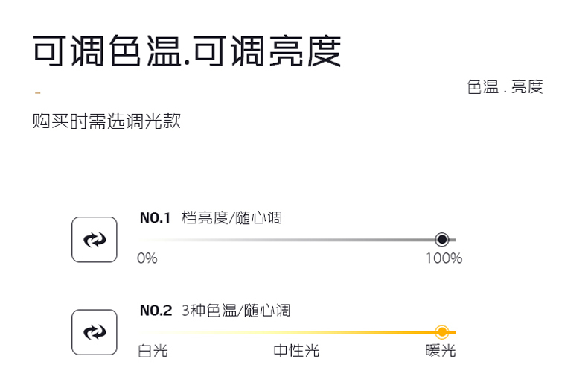The image size is (588, 391).
Task: Choose the 白光 white light option
Action: point(153,351)
